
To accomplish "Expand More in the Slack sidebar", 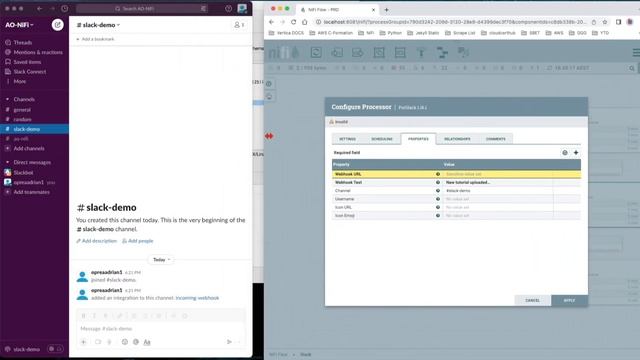I will point(19,81).
